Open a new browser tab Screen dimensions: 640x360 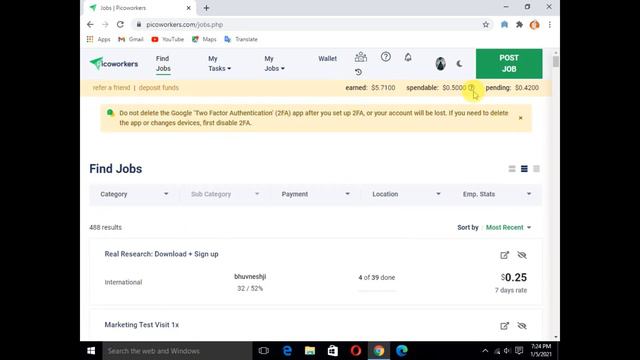point(207,8)
